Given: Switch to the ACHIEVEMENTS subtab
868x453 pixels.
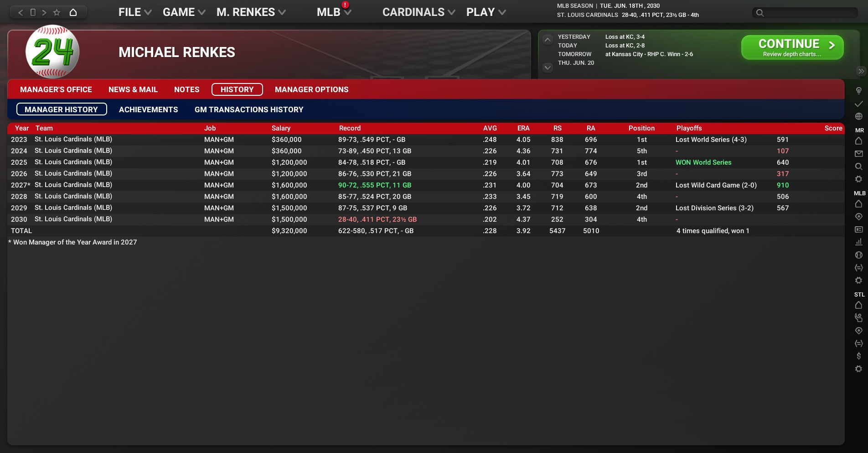Looking at the screenshot, I should tap(149, 110).
